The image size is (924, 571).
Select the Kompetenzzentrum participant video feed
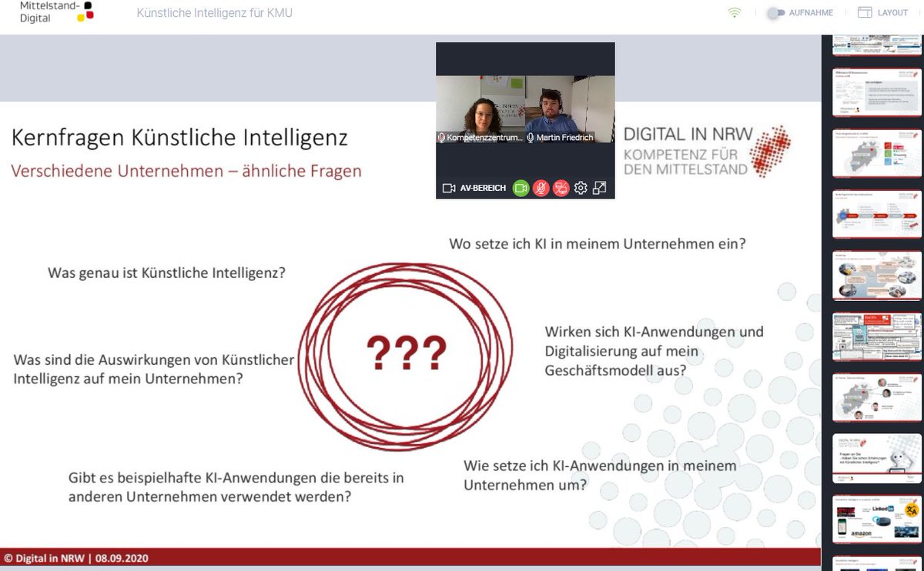pyautogui.click(x=481, y=109)
